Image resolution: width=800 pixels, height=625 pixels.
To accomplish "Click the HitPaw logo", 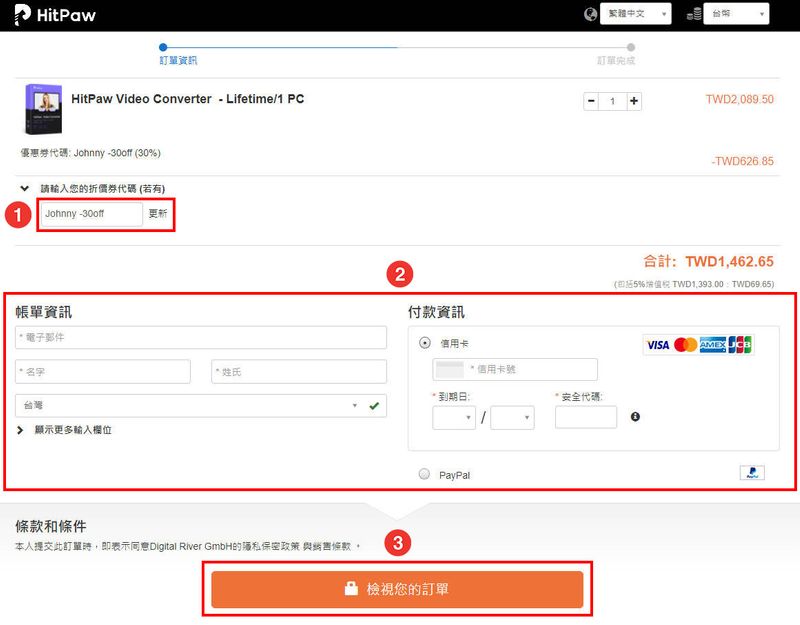I will (55, 14).
